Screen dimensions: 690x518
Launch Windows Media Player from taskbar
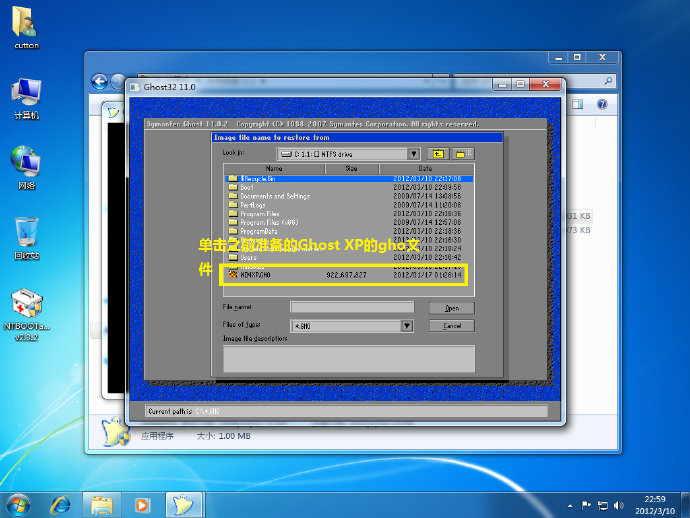[142, 505]
